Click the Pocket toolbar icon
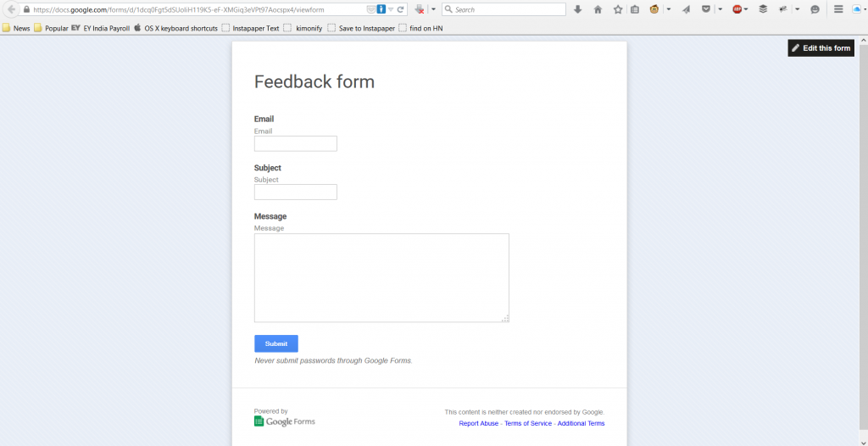 pos(706,9)
